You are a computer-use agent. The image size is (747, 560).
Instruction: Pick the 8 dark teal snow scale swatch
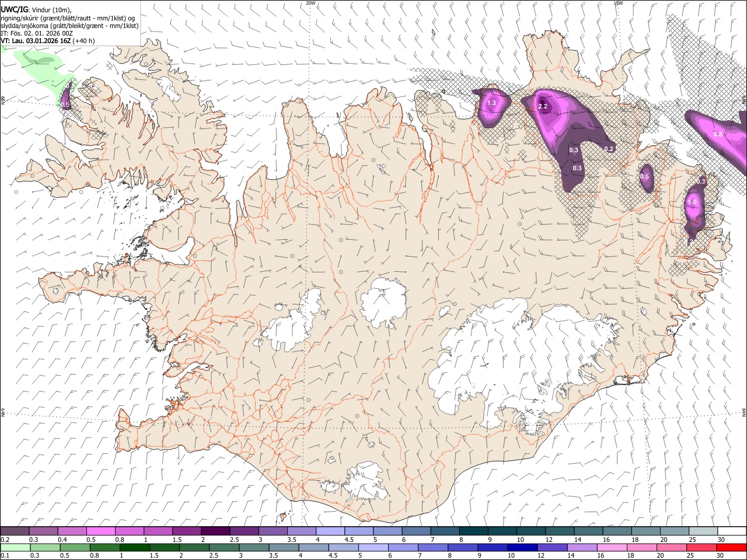[x=473, y=531]
